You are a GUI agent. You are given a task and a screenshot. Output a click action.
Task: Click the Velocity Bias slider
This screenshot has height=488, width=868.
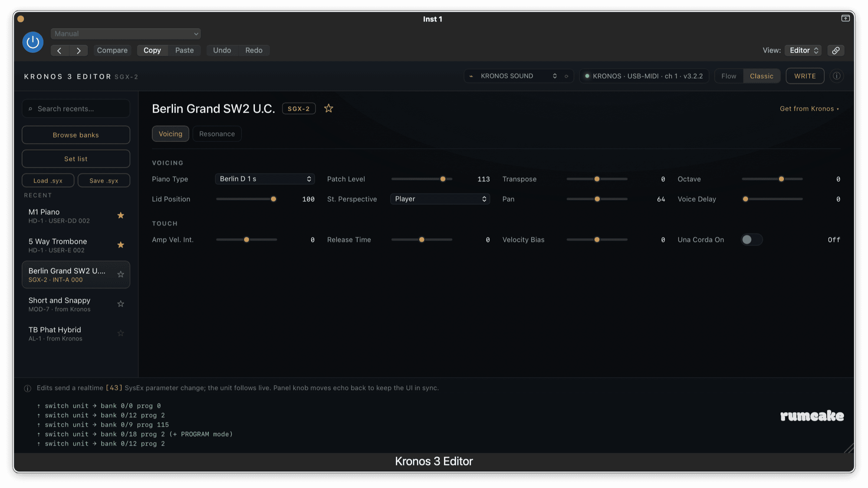coord(597,239)
